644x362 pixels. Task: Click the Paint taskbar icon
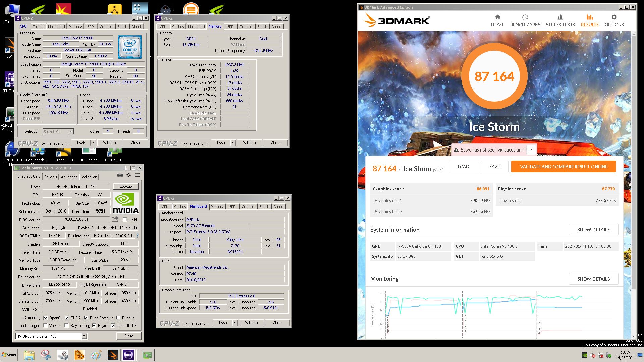pyautogui.click(x=96, y=355)
